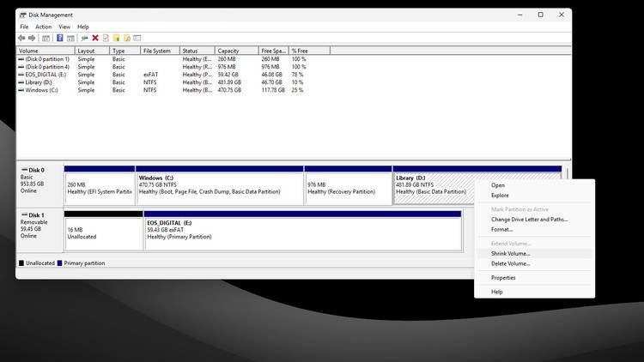Select the Windows (C:) partition block
644x362 pixels.
(x=220, y=189)
